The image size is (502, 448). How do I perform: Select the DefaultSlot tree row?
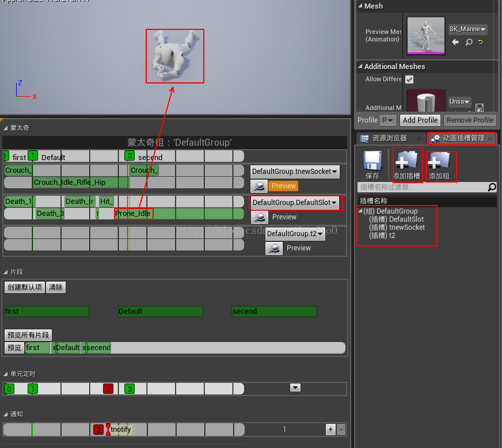396,219
